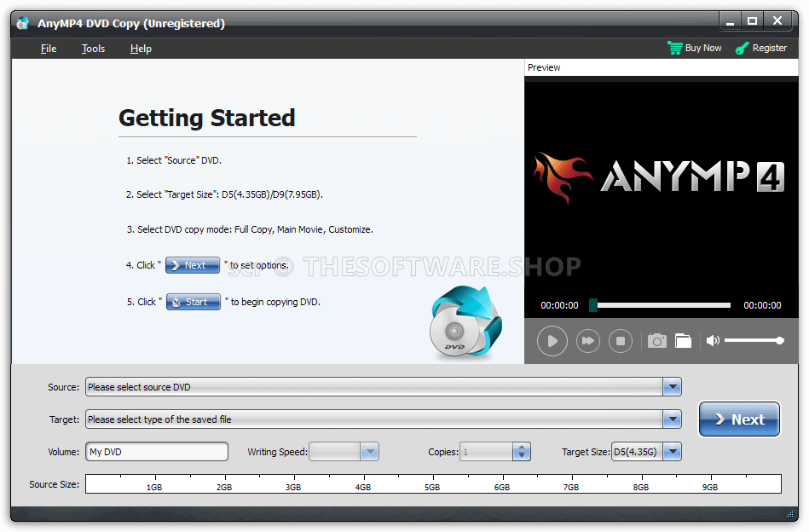Stop the preview playback
Viewport: 809px width, 532px height.
[x=621, y=340]
